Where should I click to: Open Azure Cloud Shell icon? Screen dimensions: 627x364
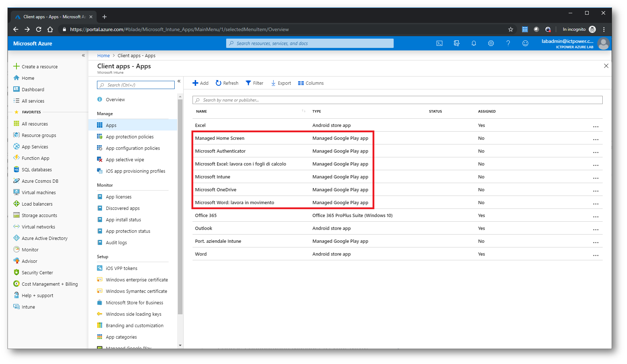pyautogui.click(x=439, y=43)
